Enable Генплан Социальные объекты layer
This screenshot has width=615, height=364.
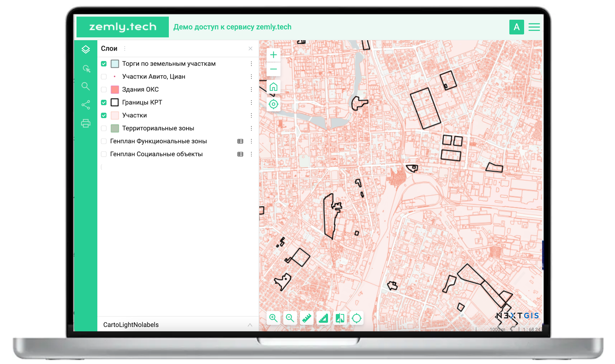pos(104,154)
